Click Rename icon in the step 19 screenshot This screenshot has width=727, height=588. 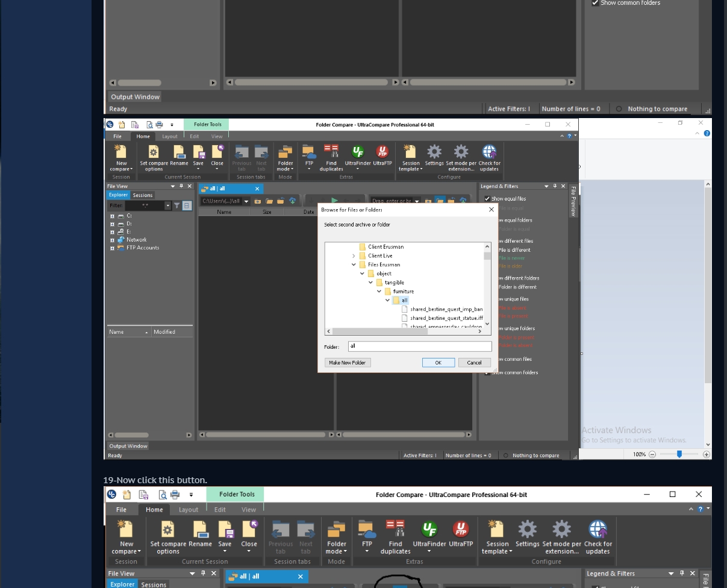point(200,534)
